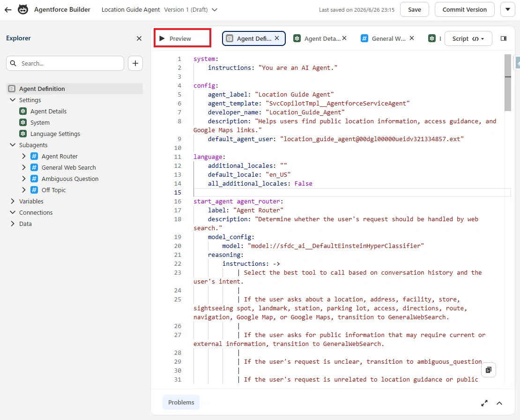Click the hash icon of Off Topic
This screenshot has height=420, width=520.
pyautogui.click(x=34, y=190)
